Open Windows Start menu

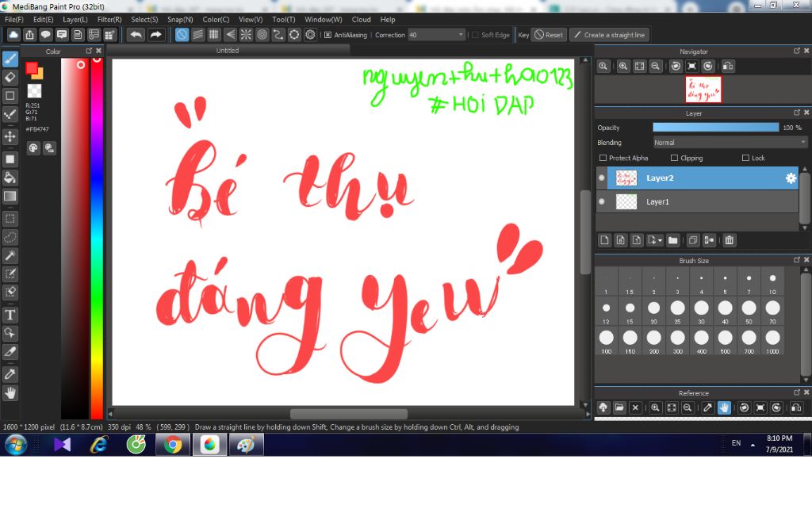click(x=16, y=445)
